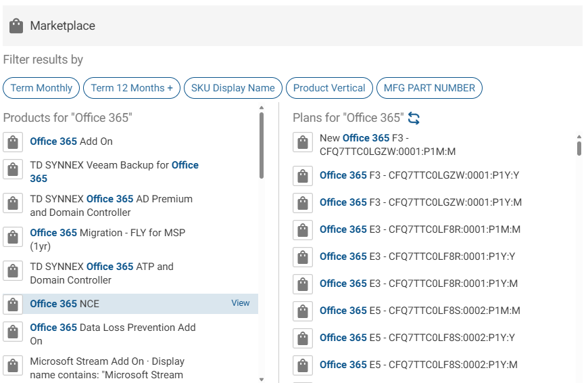
Task: Click the products list scrollbar thumb
Action: point(262,145)
